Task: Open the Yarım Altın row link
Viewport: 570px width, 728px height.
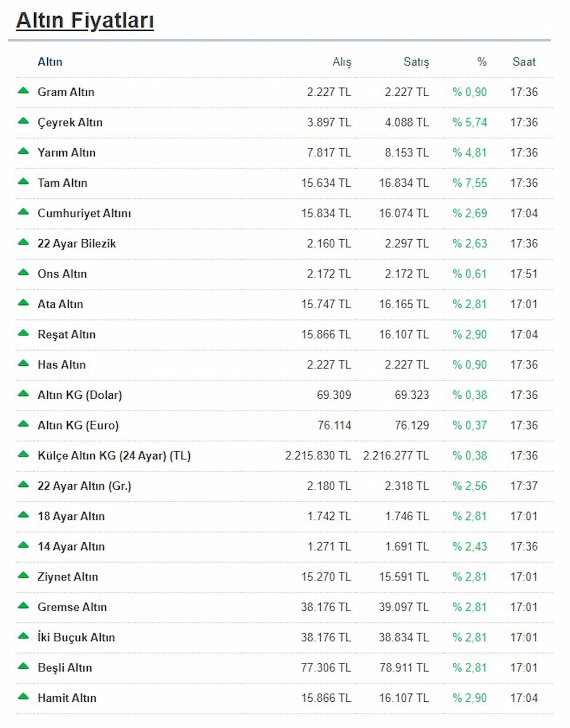Action: (66, 152)
